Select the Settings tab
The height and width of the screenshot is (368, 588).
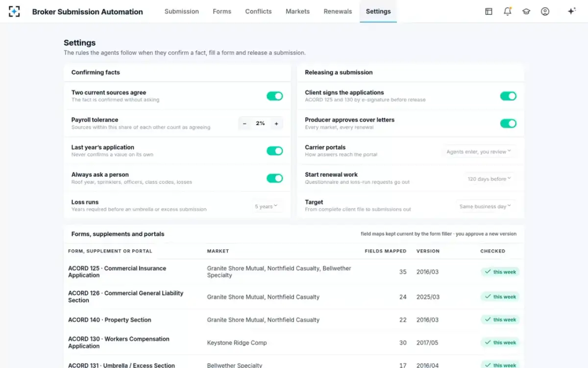coord(378,11)
